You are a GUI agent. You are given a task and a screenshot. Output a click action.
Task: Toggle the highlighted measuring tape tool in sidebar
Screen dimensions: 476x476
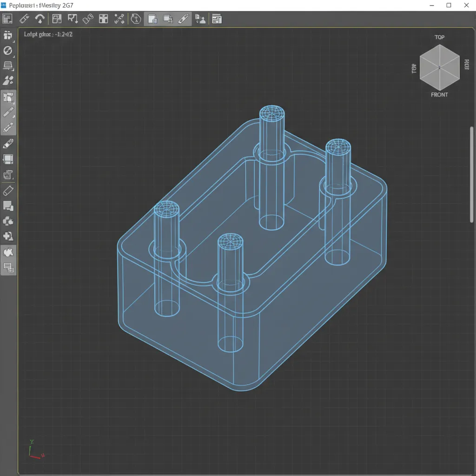(8, 128)
